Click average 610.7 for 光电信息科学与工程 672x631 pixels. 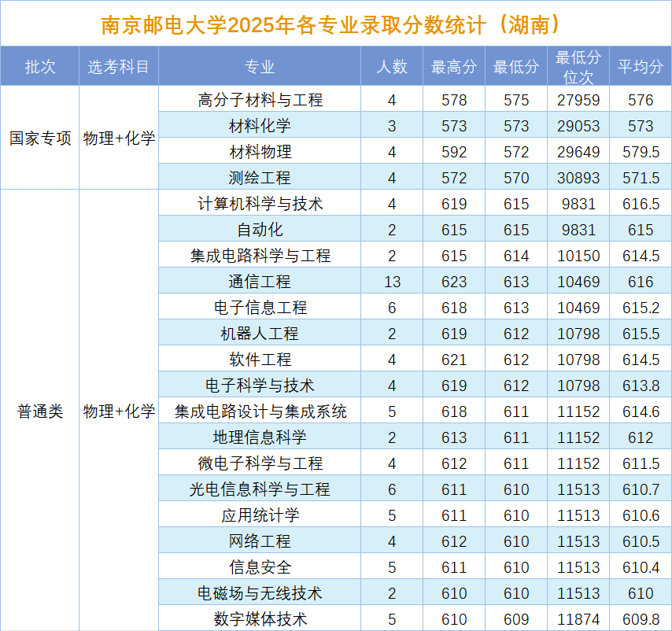pos(641,489)
